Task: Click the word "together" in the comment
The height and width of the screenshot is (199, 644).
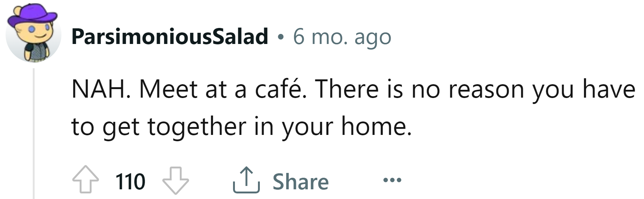Action: tap(197, 127)
